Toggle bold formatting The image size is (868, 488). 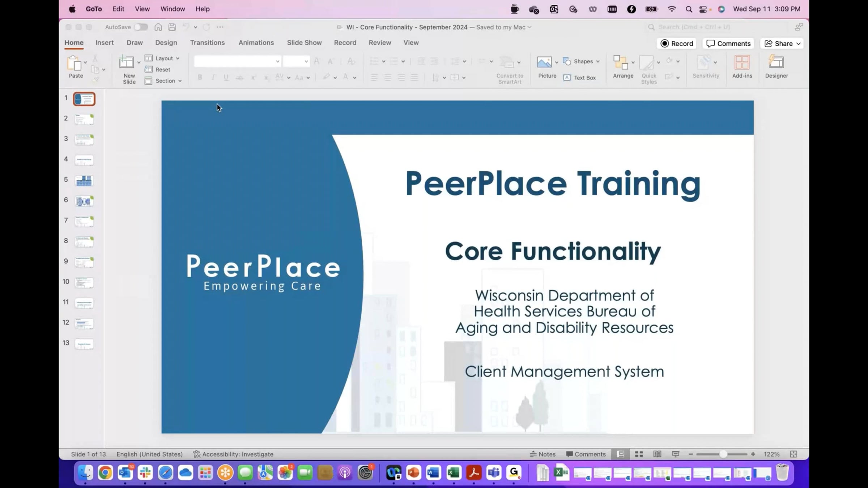coord(200,77)
